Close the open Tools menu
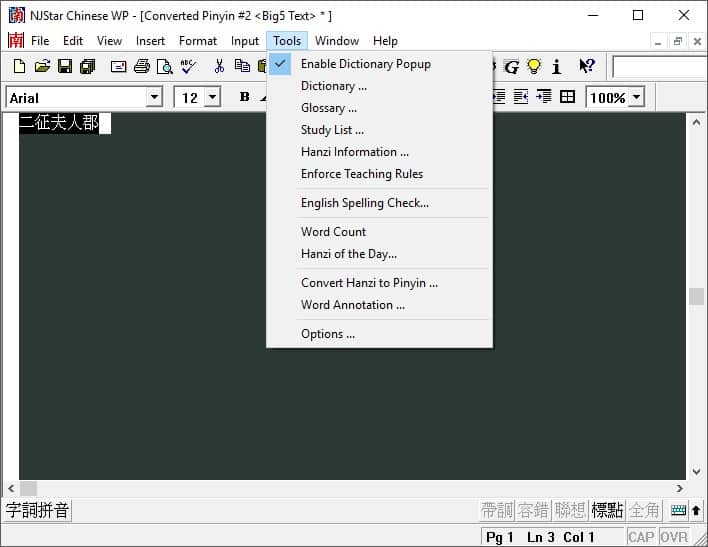This screenshot has height=547, width=708. tap(287, 41)
